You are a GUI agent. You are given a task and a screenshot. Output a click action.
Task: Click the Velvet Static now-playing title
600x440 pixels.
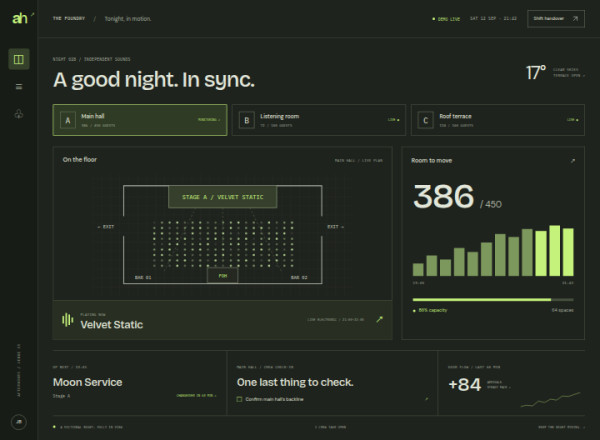112,324
